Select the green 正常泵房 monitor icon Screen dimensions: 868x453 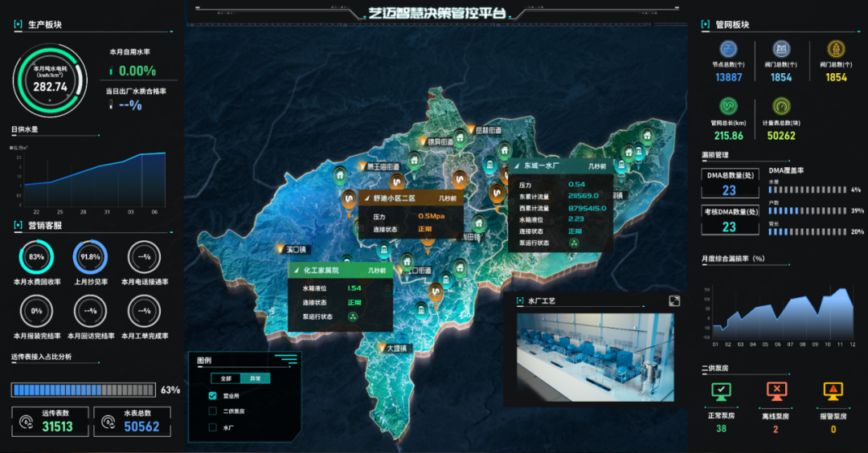point(721,391)
